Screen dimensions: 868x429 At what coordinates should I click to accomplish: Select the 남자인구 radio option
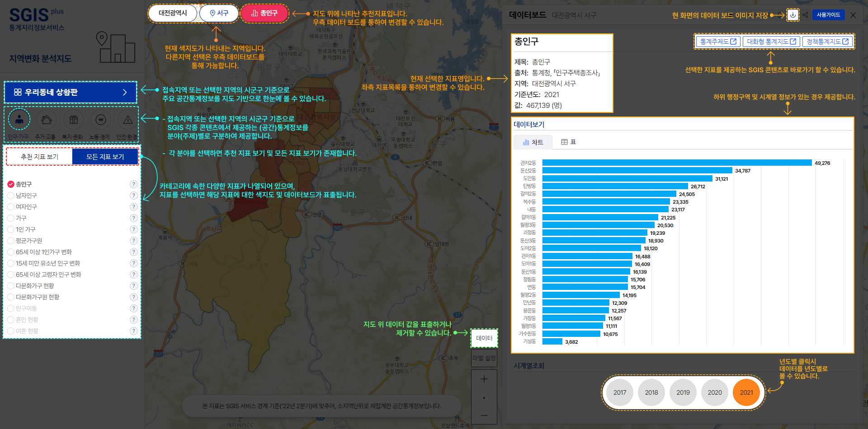(11, 196)
